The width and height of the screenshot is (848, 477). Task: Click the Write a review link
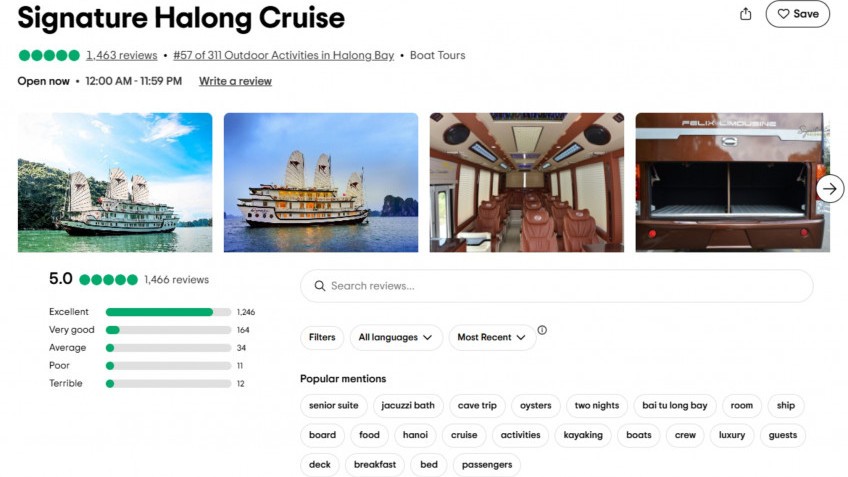click(235, 81)
